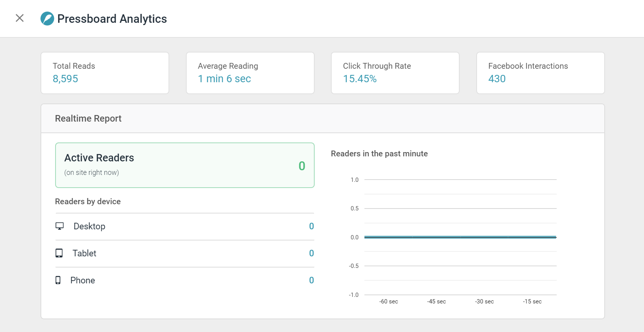Click the '(on site right now)' caption

click(x=92, y=173)
